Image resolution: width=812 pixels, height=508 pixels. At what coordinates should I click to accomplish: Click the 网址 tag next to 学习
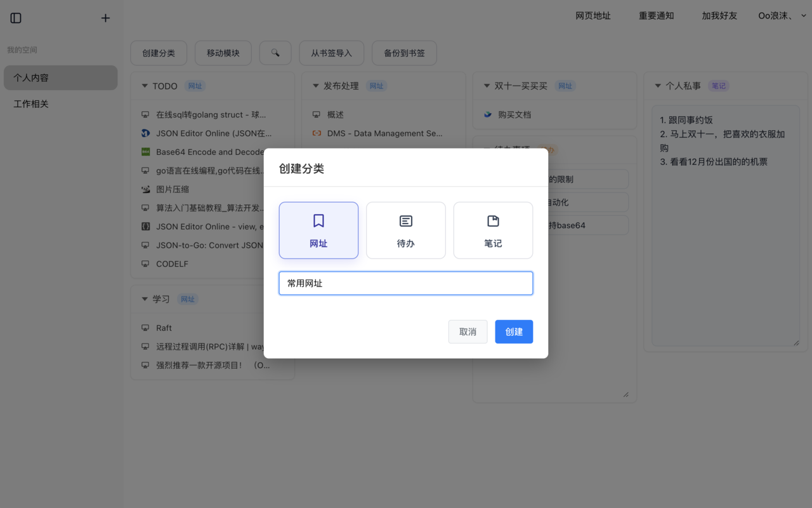click(x=187, y=299)
